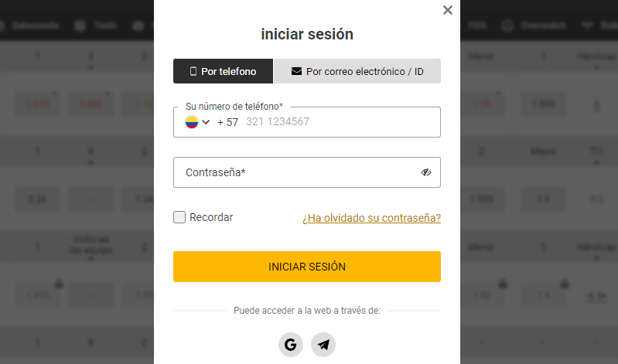Open the +57 country code dropdown
Viewport: 618px width, 364px height.
(x=199, y=122)
